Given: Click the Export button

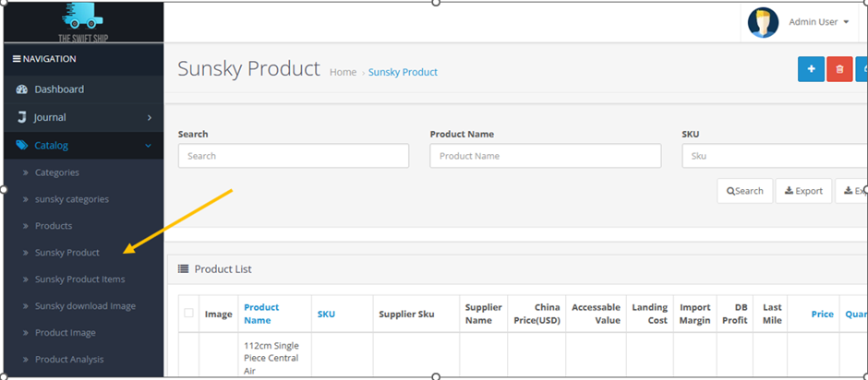Looking at the screenshot, I should pyautogui.click(x=803, y=191).
